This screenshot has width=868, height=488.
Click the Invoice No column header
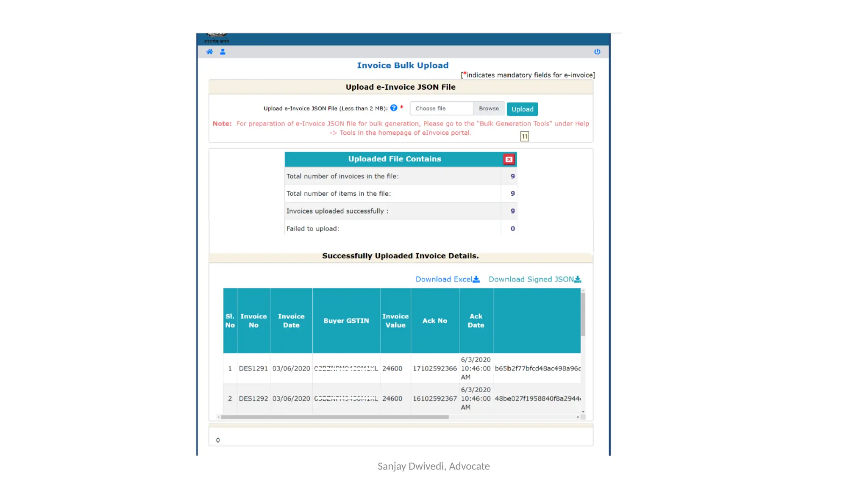(253, 321)
